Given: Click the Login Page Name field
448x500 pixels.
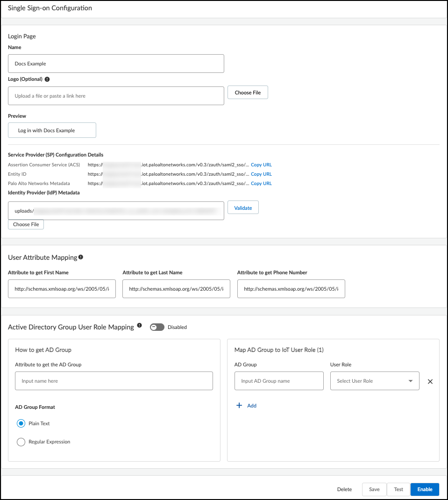Looking at the screenshot, I should (x=116, y=64).
